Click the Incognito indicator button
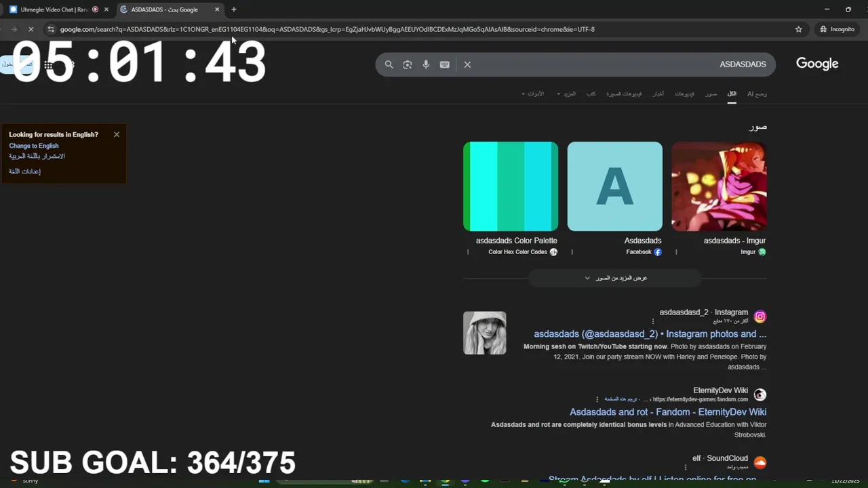This screenshot has height=488, width=868. [x=837, y=29]
